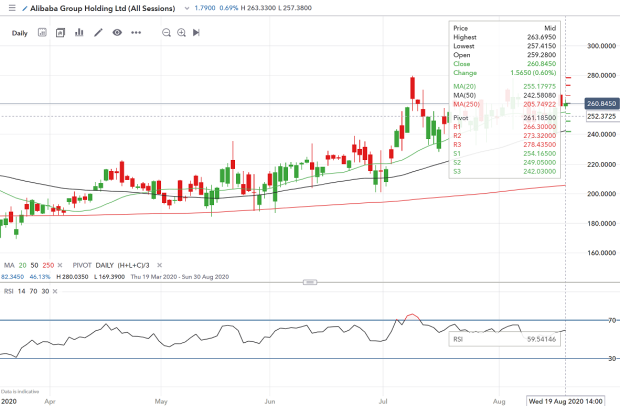Select the line drawing tool
The width and height of the screenshot is (620, 406).
click(x=99, y=33)
